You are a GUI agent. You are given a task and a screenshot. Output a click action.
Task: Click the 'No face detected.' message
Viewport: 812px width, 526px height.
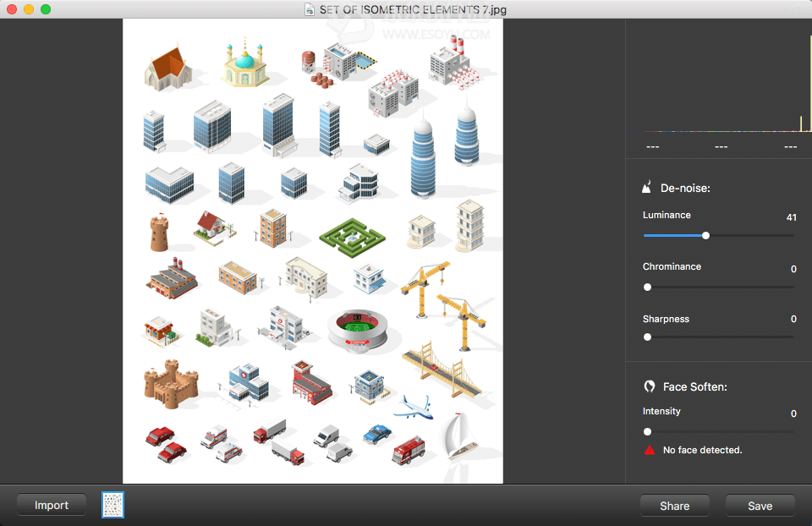click(x=702, y=451)
